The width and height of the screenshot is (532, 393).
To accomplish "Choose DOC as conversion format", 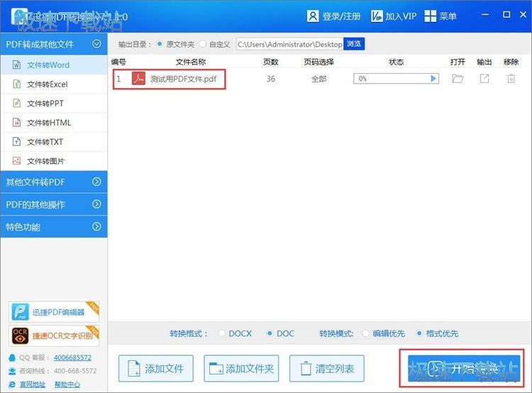I will (x=270, y=333).
